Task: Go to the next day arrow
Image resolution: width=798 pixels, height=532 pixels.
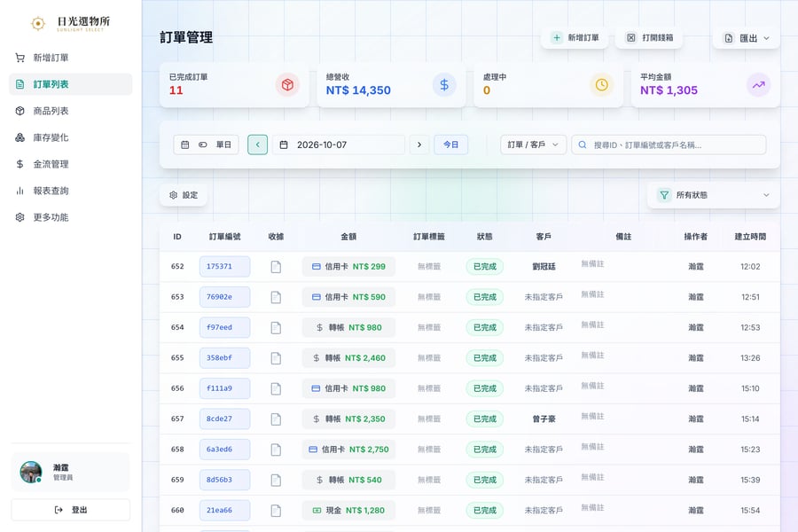Action: coord(419,145)
